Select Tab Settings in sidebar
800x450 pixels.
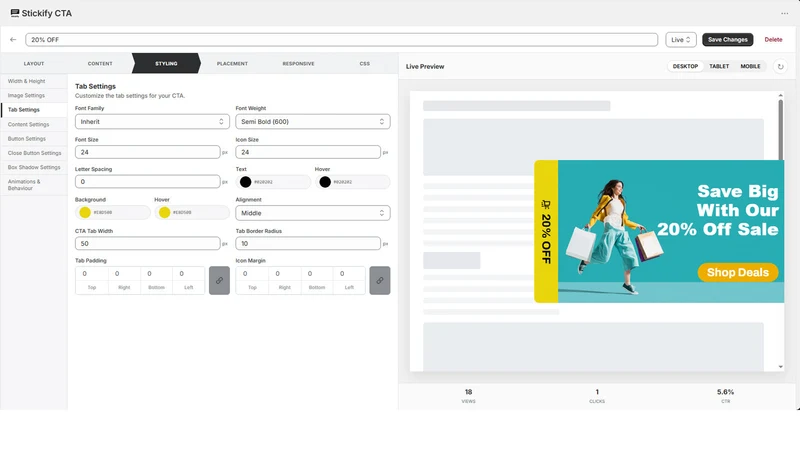click(34, 110)
